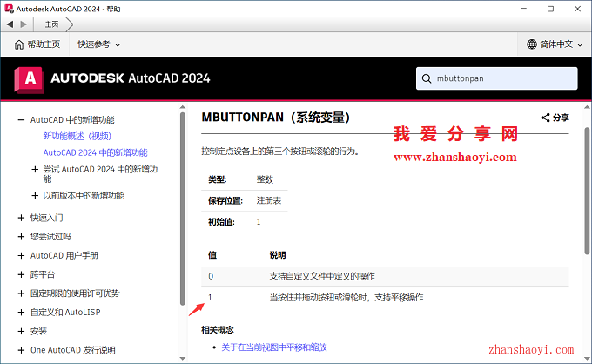Open 帮助主页 home icon button
The height and width of the screenshot is (364, 592).
coord(37,44)
